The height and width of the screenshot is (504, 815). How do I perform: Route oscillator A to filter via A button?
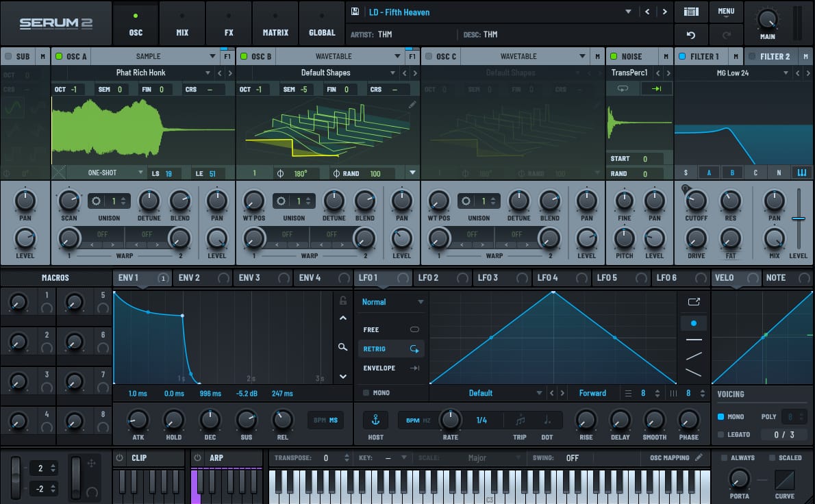click(708, 173)
